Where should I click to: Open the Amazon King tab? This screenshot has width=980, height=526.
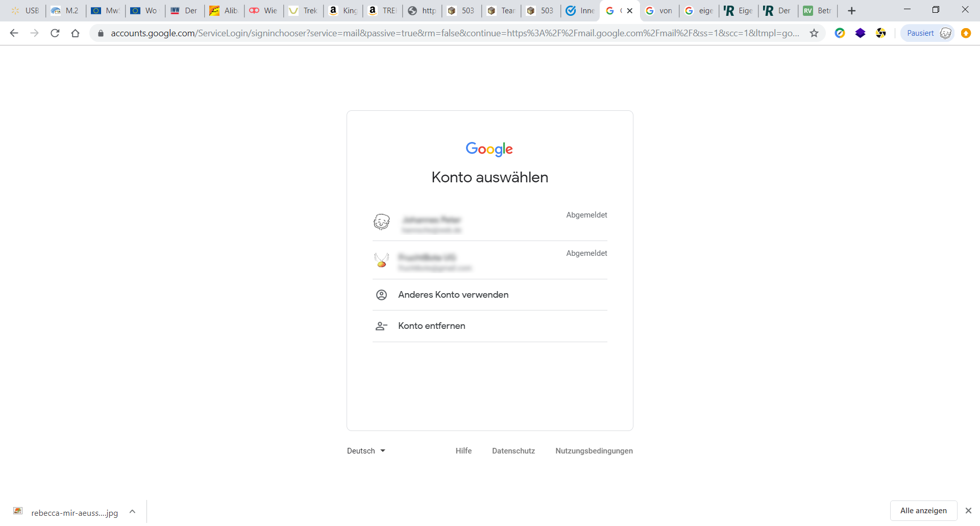[342, 10]
